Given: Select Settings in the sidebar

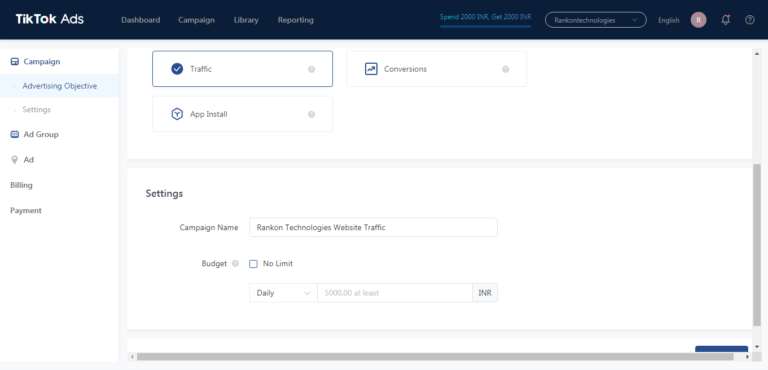Looking at the screenshot, I should tap(37, 110).
